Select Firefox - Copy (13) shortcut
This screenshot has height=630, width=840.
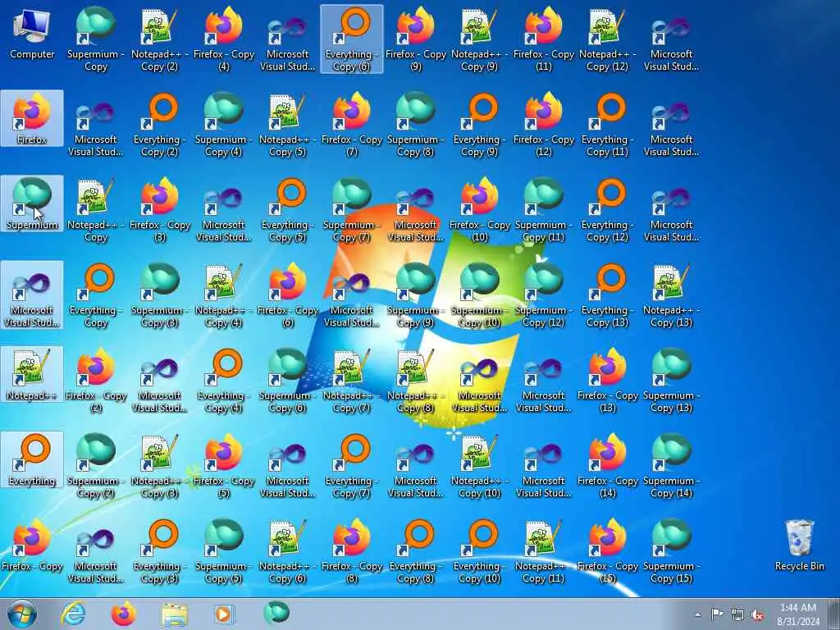point(607,381)
